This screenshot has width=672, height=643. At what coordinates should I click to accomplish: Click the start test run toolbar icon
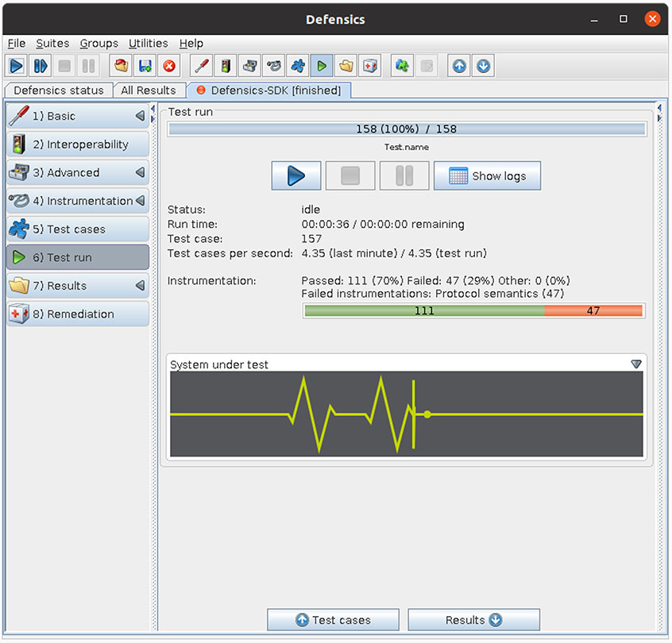[16, 66]
